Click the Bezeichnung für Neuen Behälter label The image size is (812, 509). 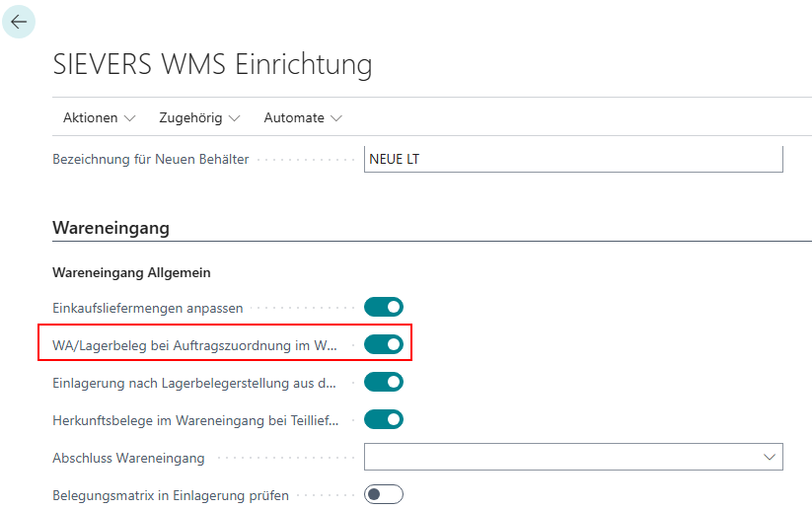[x=150, y=159]
